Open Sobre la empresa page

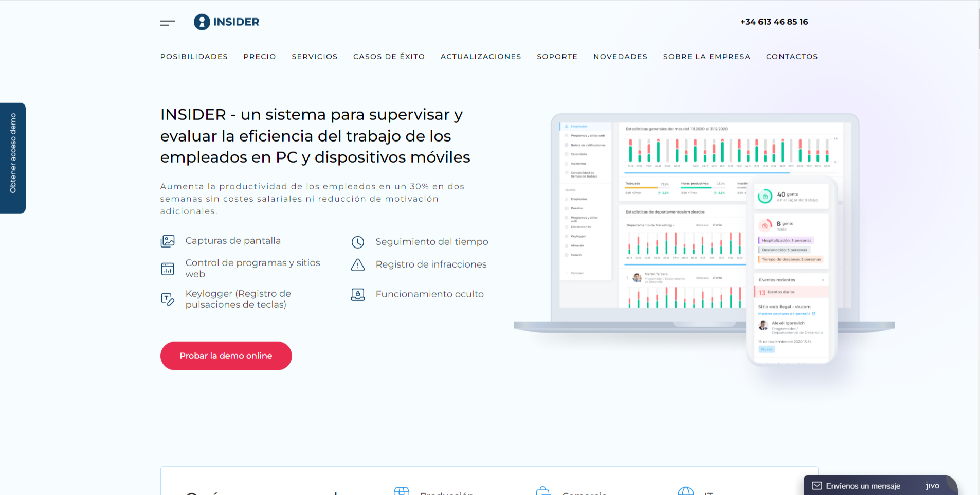706,57
